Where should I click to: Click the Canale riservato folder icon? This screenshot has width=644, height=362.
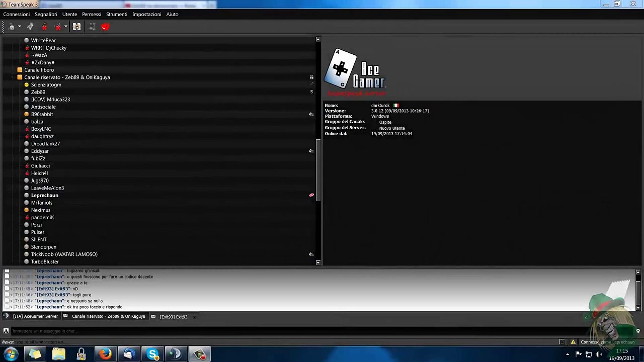tap(20, 77)
